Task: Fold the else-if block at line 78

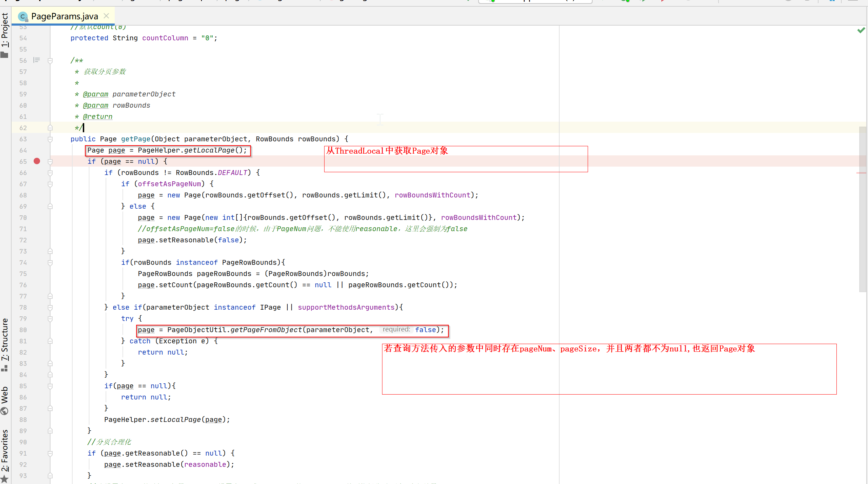Action: point(50,308)
